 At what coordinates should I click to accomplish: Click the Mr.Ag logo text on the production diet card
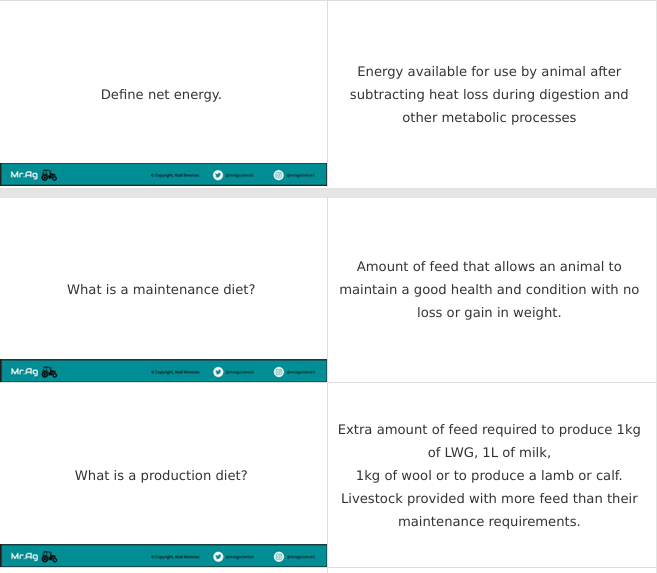[24, 556]
